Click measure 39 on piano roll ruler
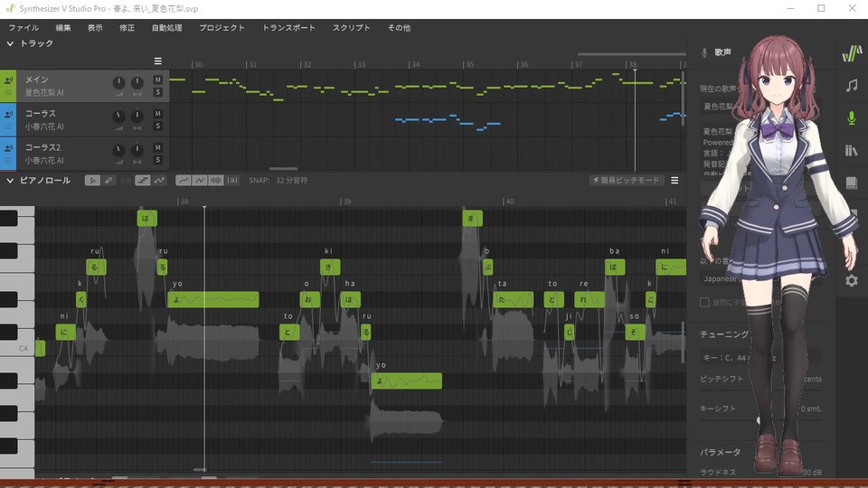Screen dimensions: 868x488 coord(346,202)
